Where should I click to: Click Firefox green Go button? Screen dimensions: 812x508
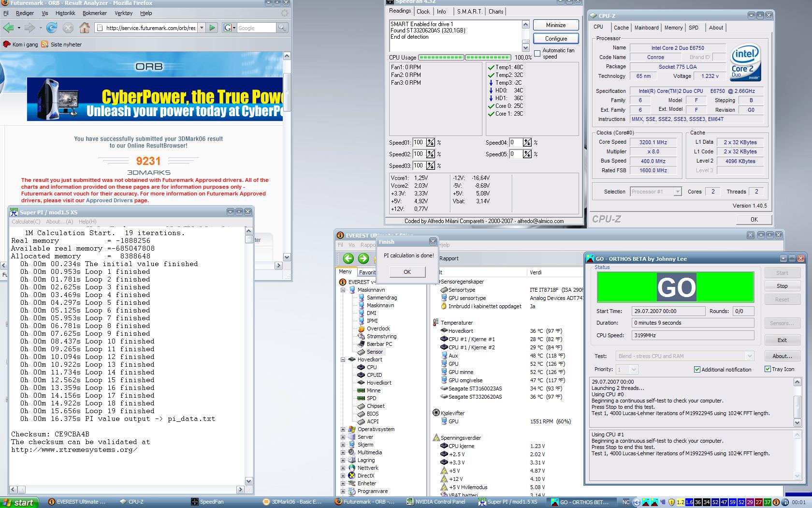coord(212,28)
